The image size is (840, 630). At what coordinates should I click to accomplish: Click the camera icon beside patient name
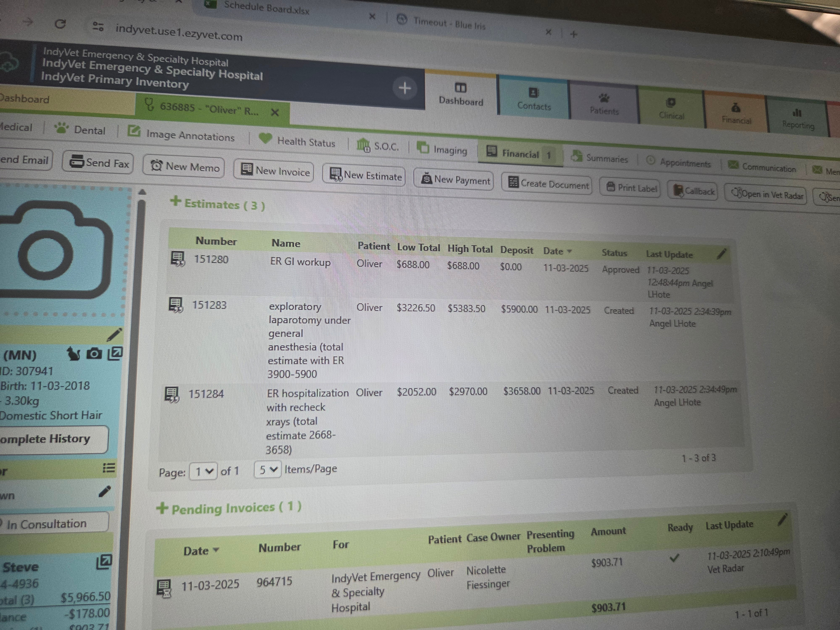pos(94,354)
